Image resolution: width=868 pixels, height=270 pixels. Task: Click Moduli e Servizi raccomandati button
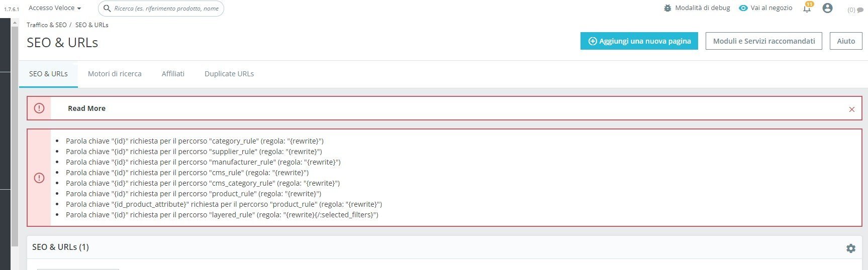763,41
